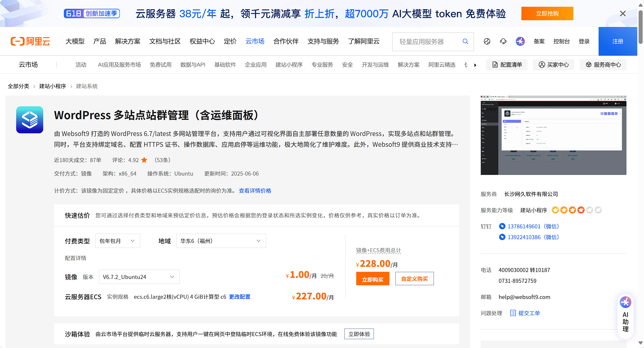Open the 地域 region dropdown showing 华东6（福州）
This screenshot has width=644, height=348.
[x=221, y=241]
